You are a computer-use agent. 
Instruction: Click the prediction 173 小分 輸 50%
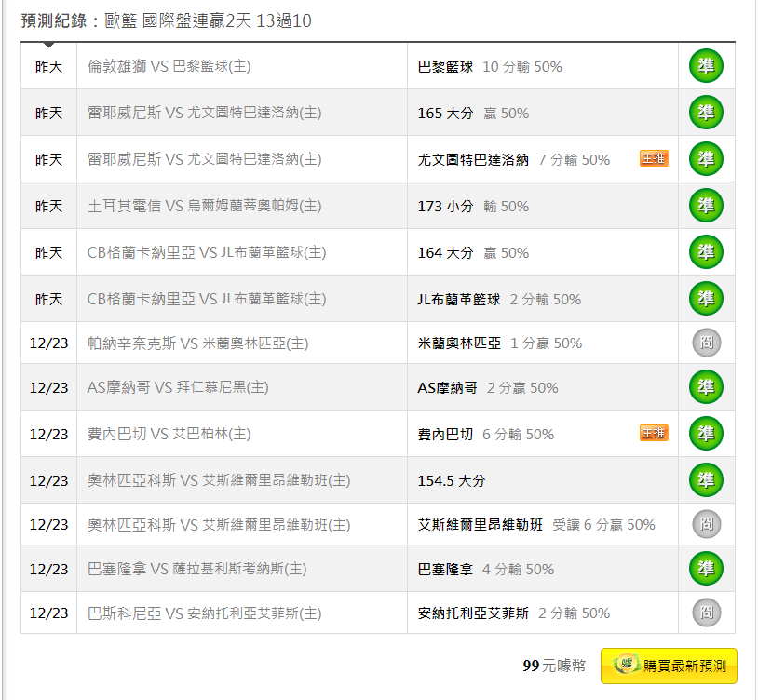coord(473,207)
